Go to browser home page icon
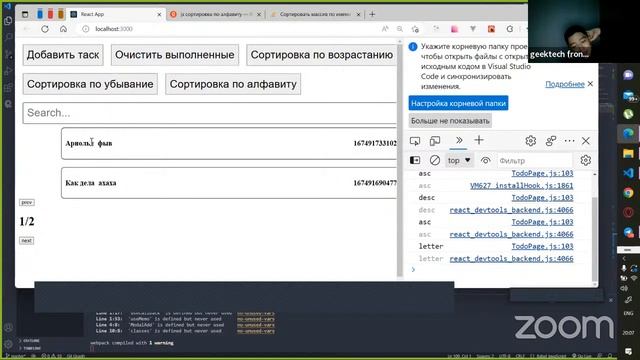 63,29
